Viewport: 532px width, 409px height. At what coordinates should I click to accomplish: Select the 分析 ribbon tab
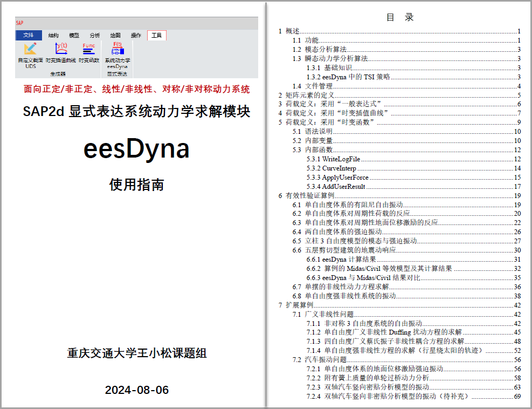coord(95,35)
